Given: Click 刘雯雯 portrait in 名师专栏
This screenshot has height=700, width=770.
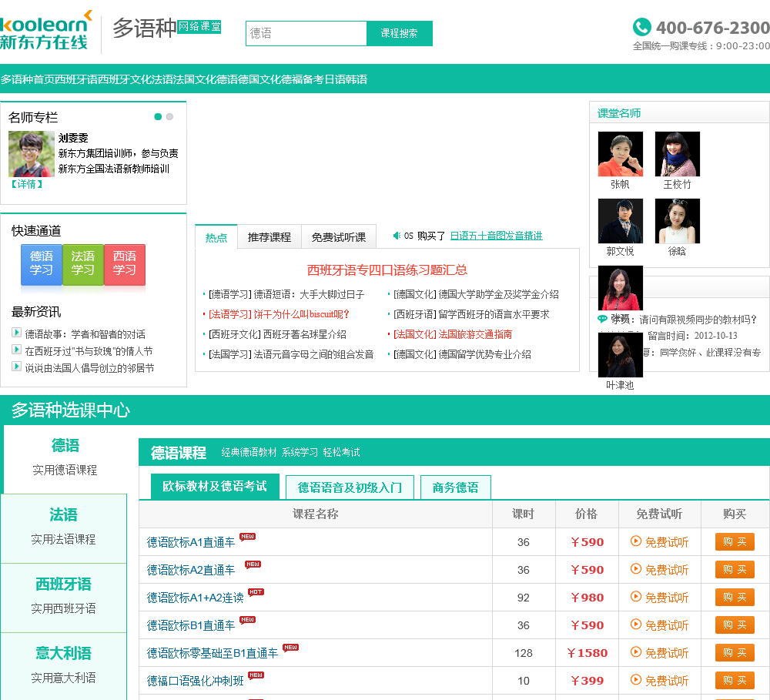Looking at the screenshot, I should 32,154.
